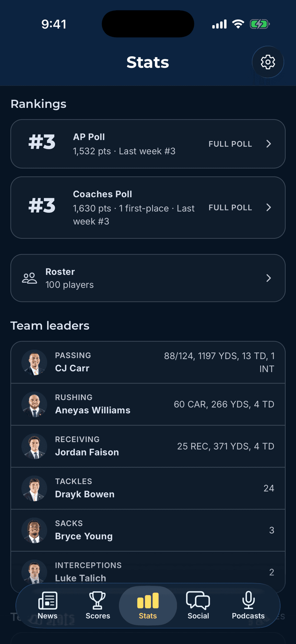Tap the battery icon in status bar
Image resolution: width=296 pixels, height=644 pixels.
[x=260, y=24]
